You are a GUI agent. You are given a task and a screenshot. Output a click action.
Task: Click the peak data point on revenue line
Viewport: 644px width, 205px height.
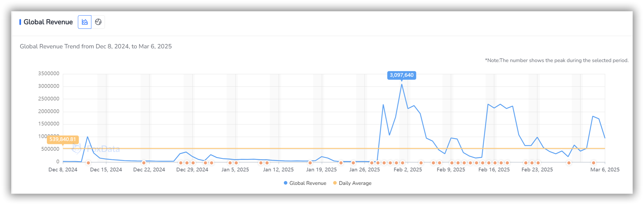[401, 84]
